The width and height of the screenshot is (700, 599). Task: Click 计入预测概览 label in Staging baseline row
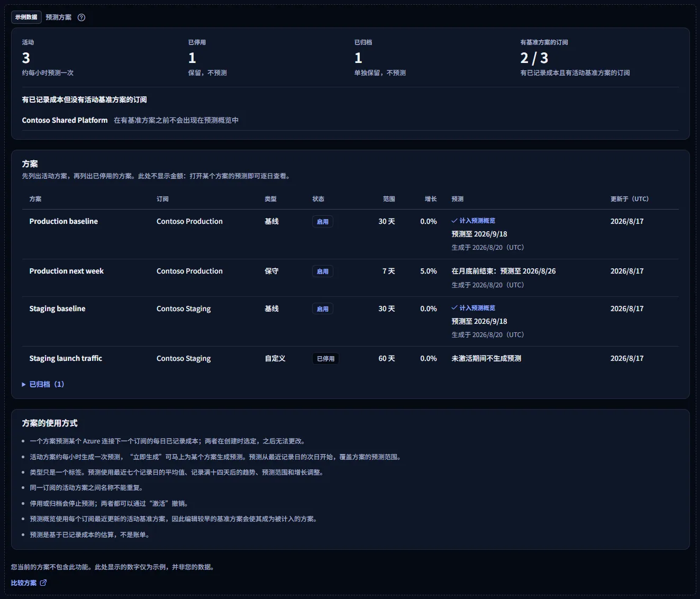click(x=477, y=308)
